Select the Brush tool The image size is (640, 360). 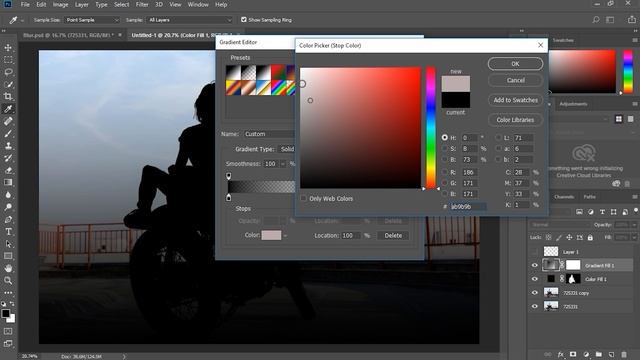(8, 133)
